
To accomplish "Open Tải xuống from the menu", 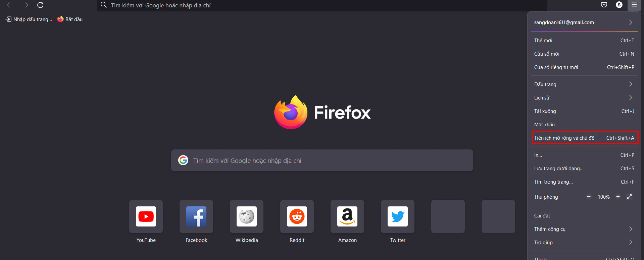I will pos(584,111).
